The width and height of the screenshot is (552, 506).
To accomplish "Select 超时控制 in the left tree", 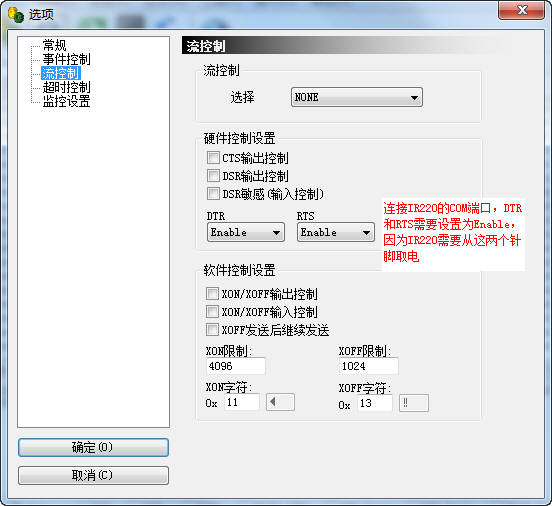I will coord(67,87).
